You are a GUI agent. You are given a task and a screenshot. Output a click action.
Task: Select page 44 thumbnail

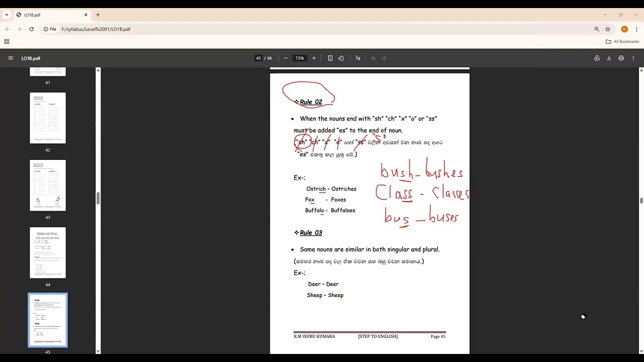[x=48, y=253]
